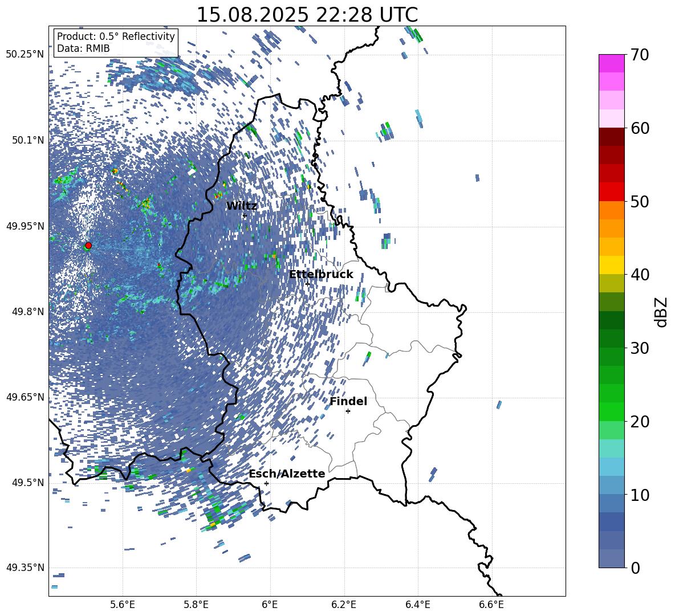Click the 49.65°N latitude label
675x616 pixels.
[x=25, y=397]
